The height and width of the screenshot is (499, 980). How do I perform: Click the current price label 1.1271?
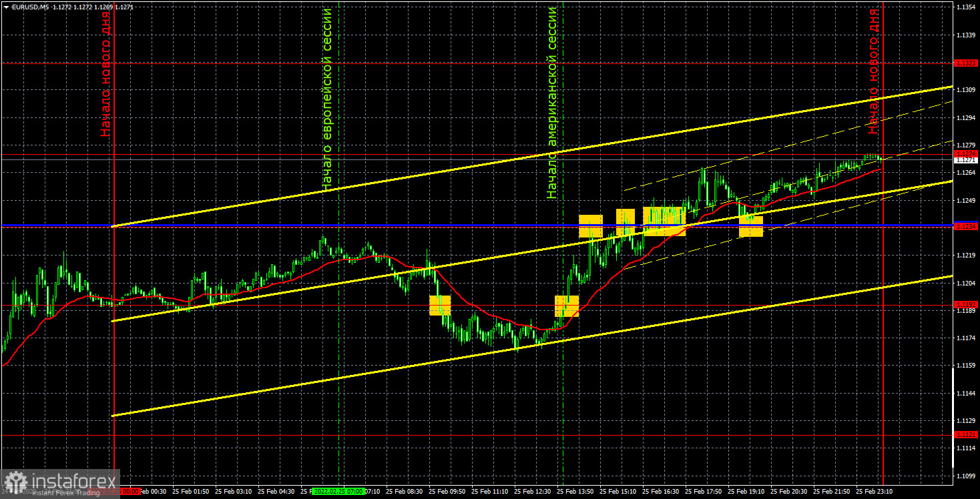(966, 160)
